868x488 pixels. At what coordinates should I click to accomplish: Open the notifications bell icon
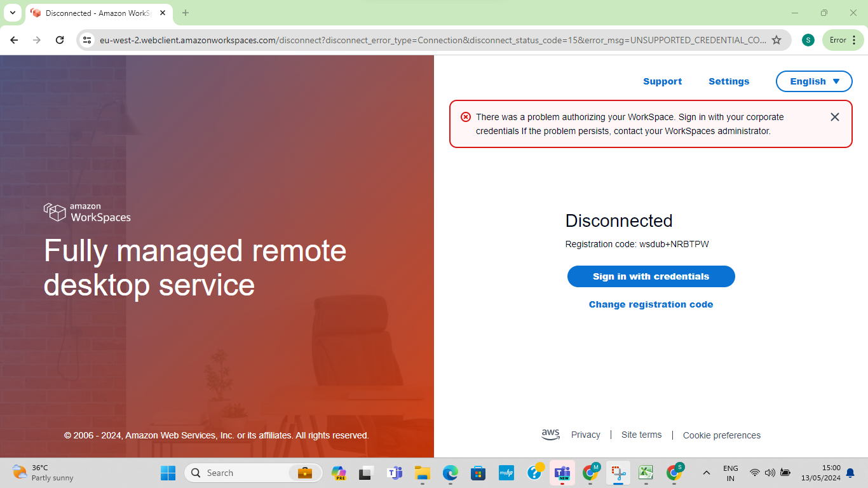click(x=850, y=473)
